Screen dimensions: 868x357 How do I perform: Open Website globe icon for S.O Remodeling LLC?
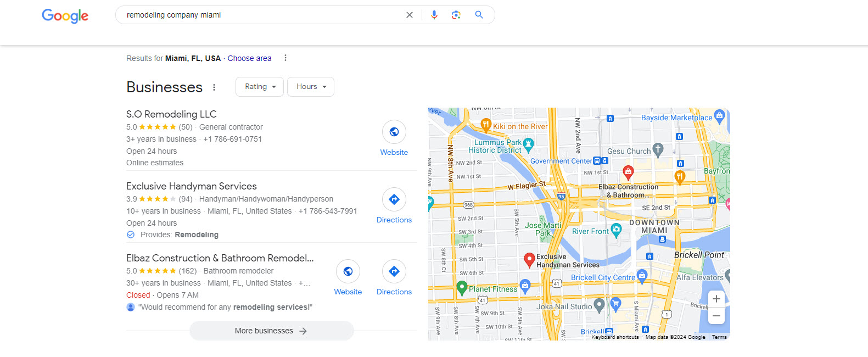[x=394, y=132]
